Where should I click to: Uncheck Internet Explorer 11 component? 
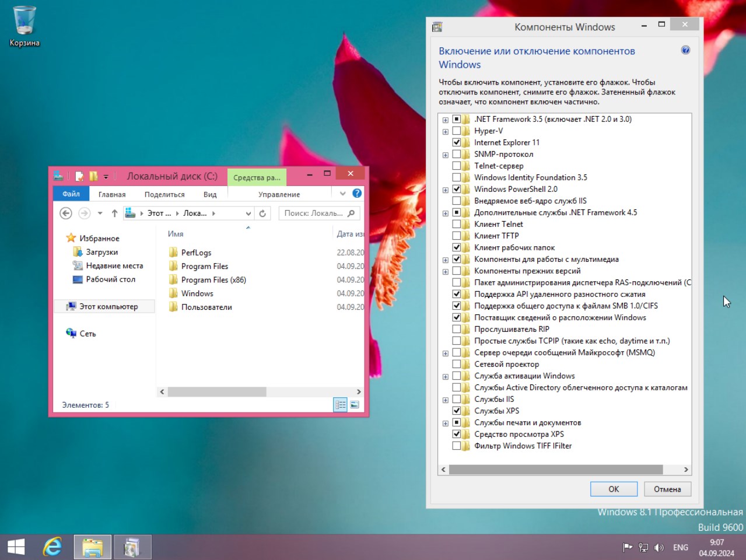457,142
